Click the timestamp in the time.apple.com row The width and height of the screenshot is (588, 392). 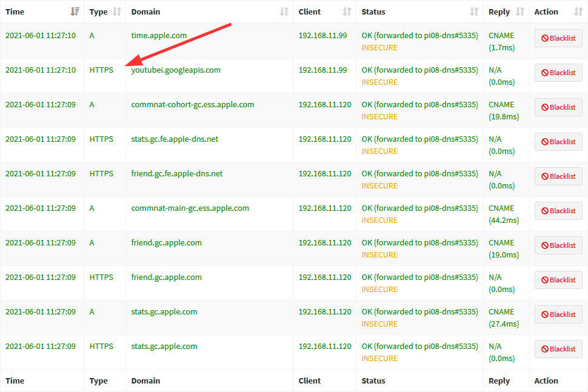(x=41, y=36)
